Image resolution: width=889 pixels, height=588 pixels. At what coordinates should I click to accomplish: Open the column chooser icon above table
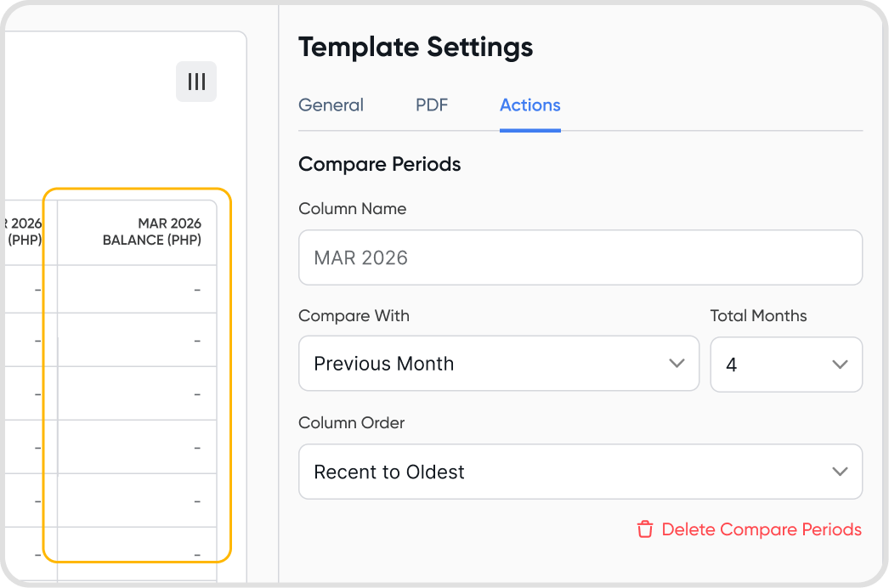pos(196,82)
